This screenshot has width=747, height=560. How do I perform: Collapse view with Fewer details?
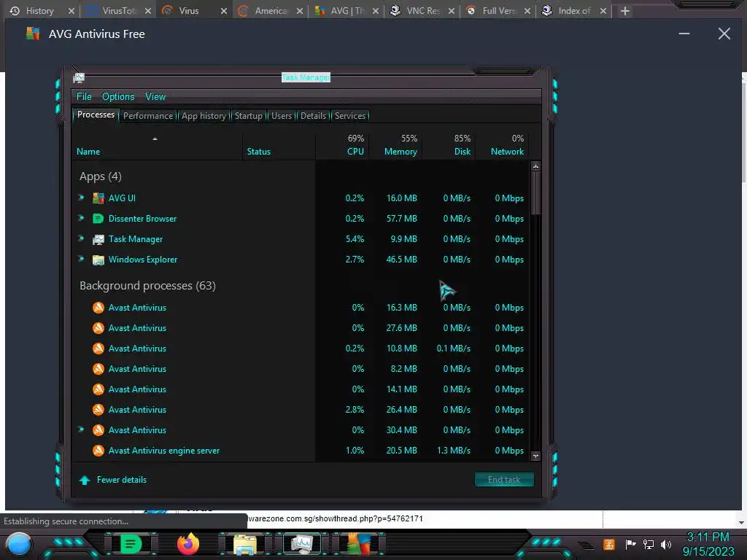click(x=113, y=480)
